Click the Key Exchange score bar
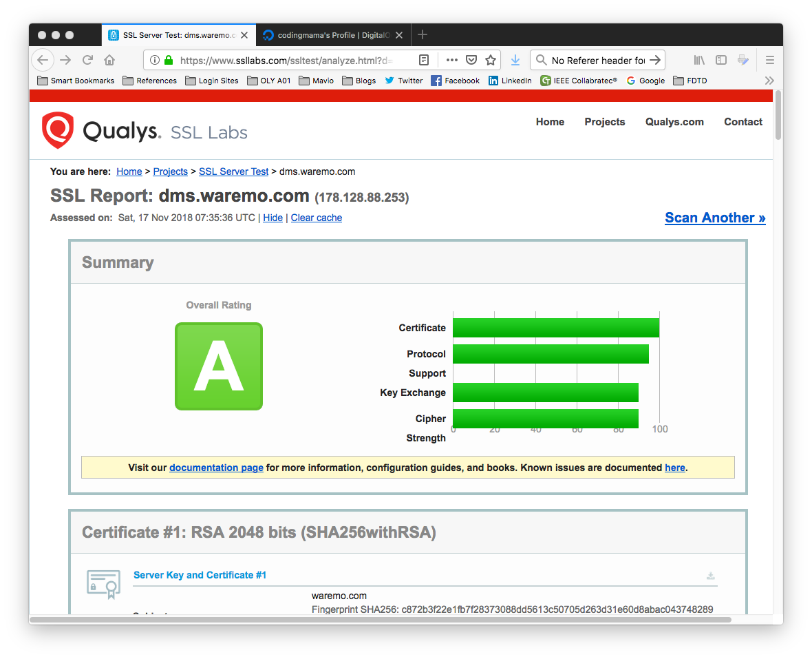This screenshot has height=659, width=812. (x=546, y=393)
